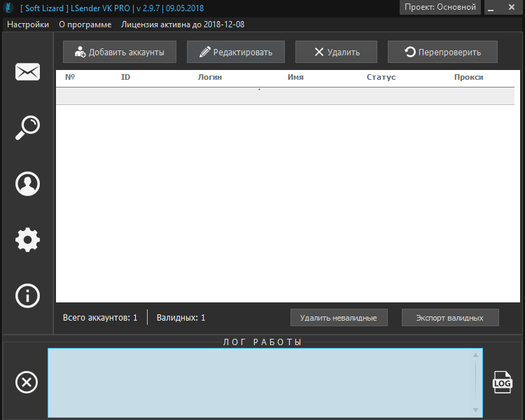Viewport: 525px width, 420px height.
Task: Click the Перепроверить button
Action: [442, 52]
